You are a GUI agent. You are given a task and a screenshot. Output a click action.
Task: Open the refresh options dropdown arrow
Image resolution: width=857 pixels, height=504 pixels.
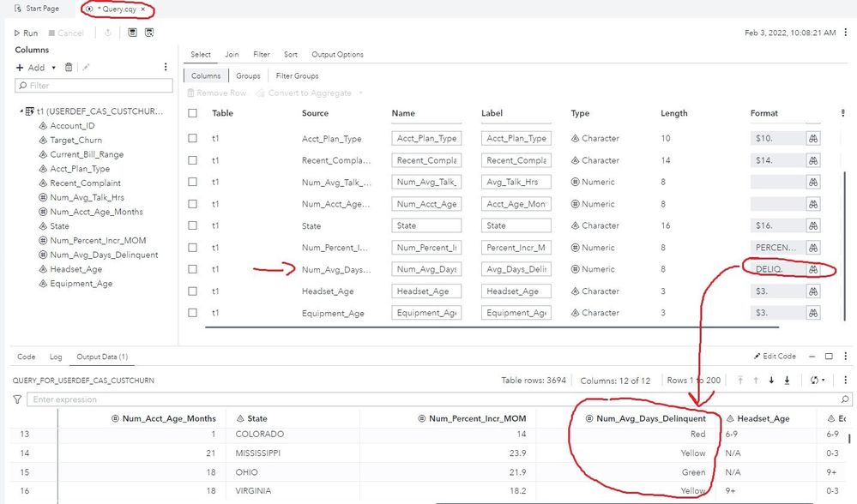[823, 380]
